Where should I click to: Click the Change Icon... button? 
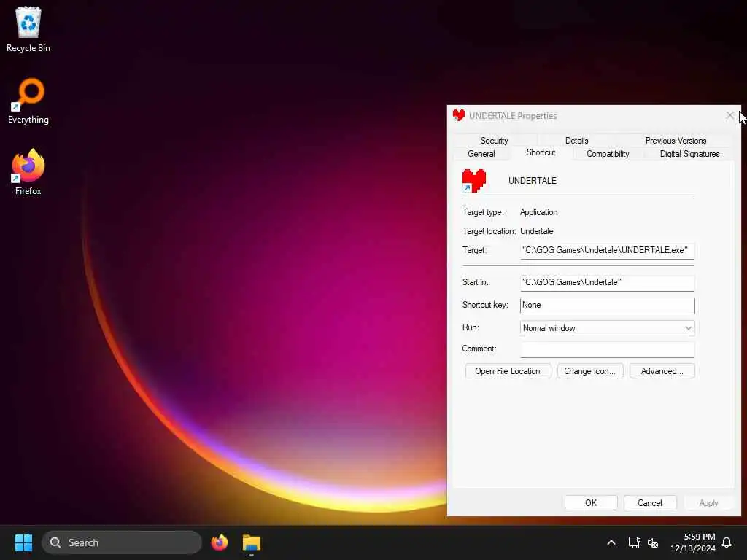pyautogui.click(x=589, y=371)
